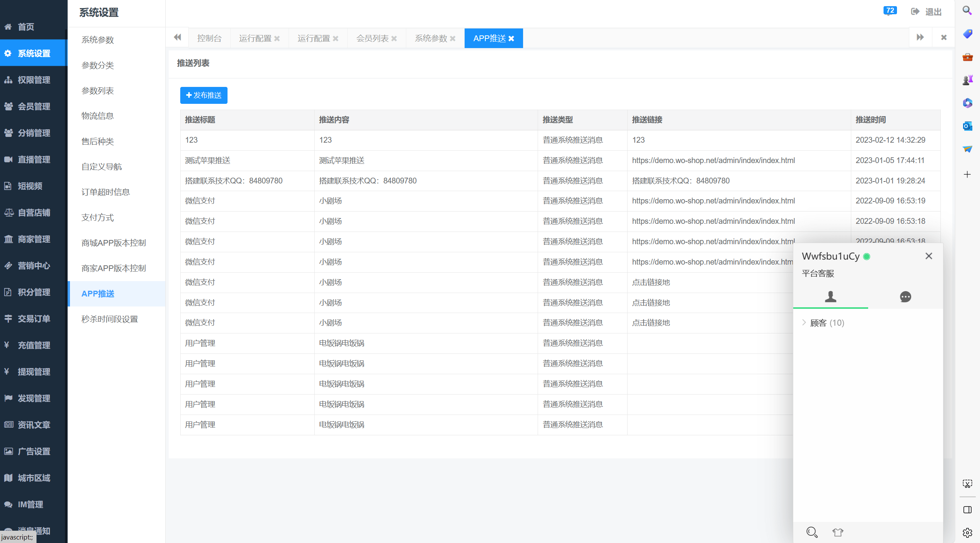
Task: Click the search magnifier icon in chat widget
Action: click(x=811, y=532)
